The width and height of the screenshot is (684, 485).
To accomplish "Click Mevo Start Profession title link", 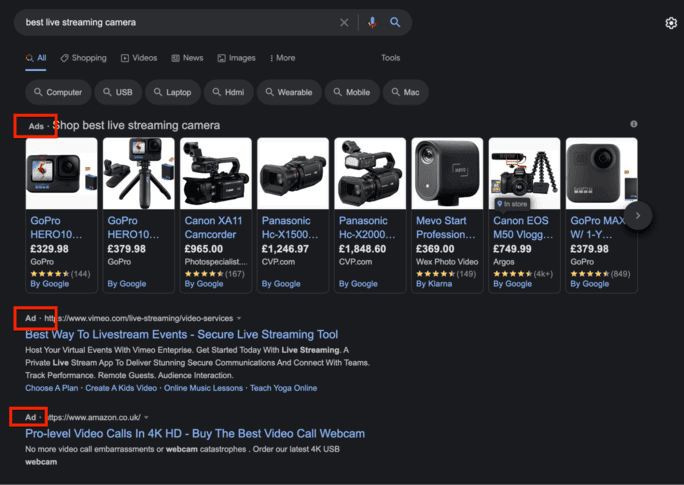I will point(445,228).
